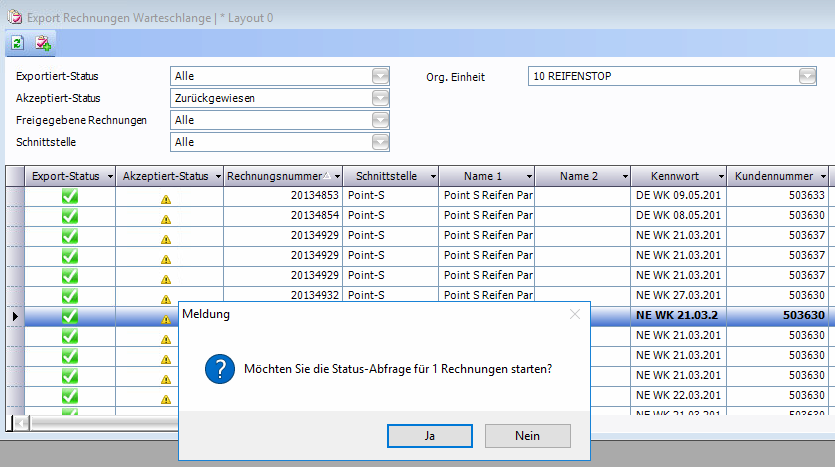
Task: Open the Org. Einheit dropdown
Action: point(807,76)
